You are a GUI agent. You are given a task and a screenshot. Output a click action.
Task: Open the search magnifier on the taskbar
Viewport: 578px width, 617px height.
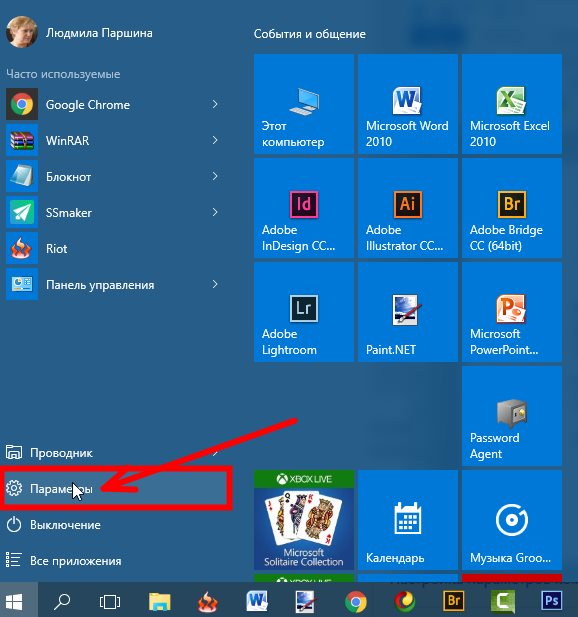tap(62, 601)
